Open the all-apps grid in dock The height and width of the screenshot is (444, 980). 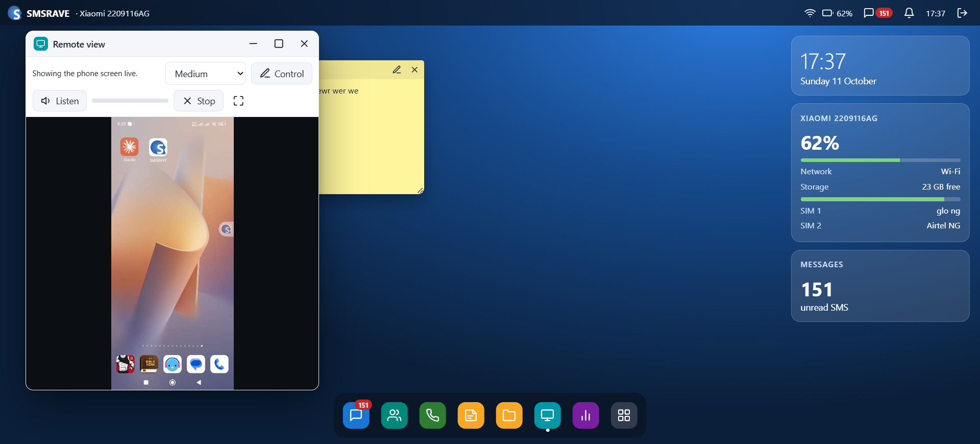[624, 415]
